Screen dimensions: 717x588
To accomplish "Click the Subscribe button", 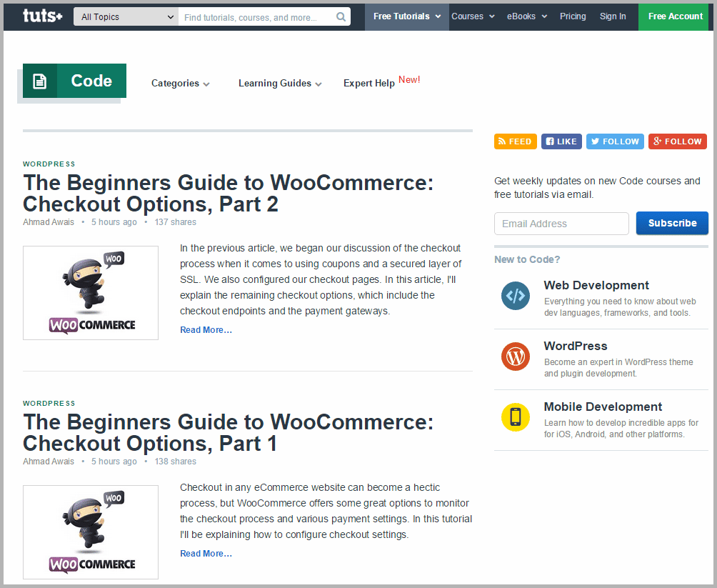I will pos(672,224).
